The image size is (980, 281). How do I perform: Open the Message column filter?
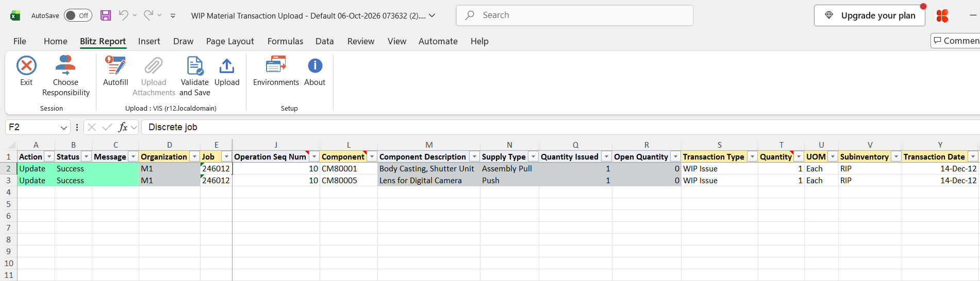pos(133,156)
